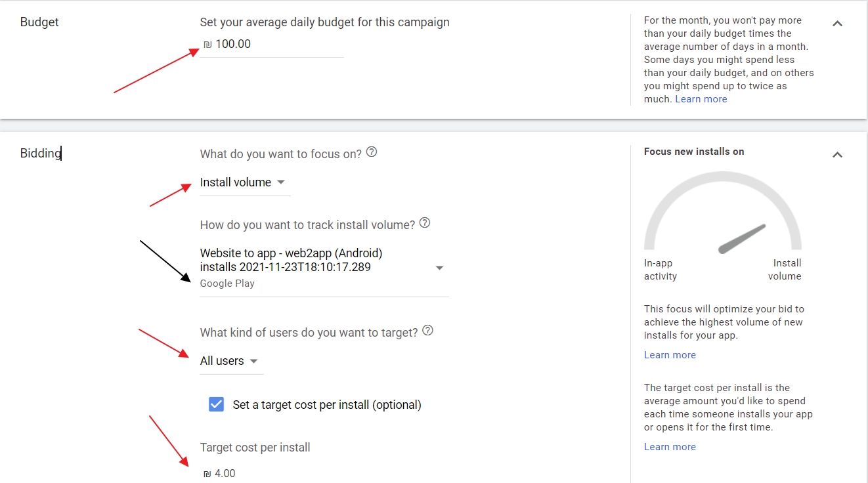This screenshot has width=868, height=483.
Task: Click the Bidding section heading
Action: click(x=40, y=154)
